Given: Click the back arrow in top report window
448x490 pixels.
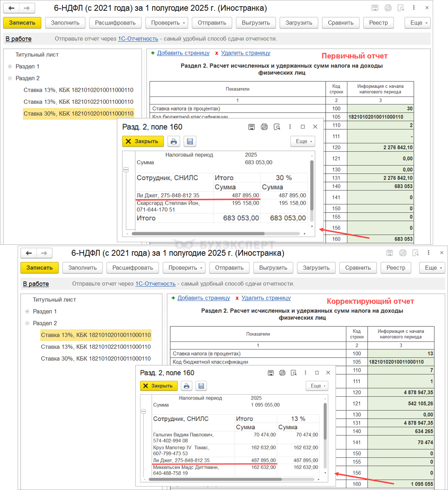Looking at the screenshot, I should point(11,8).
